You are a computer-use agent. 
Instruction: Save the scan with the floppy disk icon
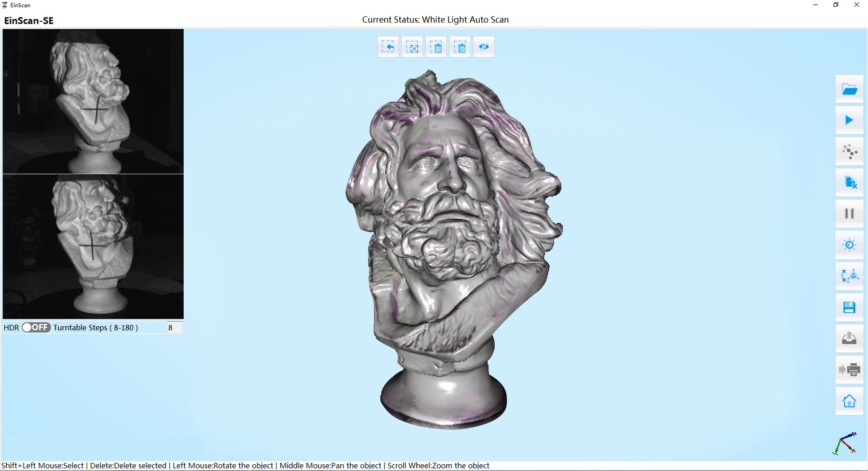[x=849, y=307]
